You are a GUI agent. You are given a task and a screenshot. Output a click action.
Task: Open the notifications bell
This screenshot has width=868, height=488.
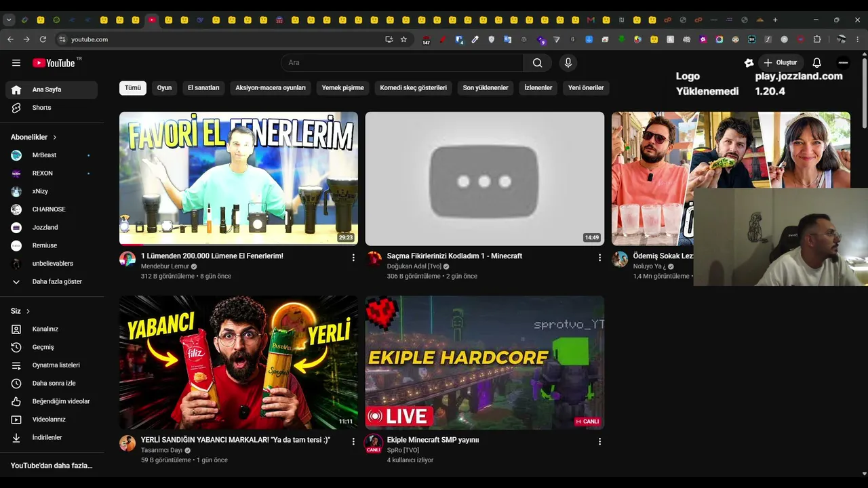tap(816, 63)
